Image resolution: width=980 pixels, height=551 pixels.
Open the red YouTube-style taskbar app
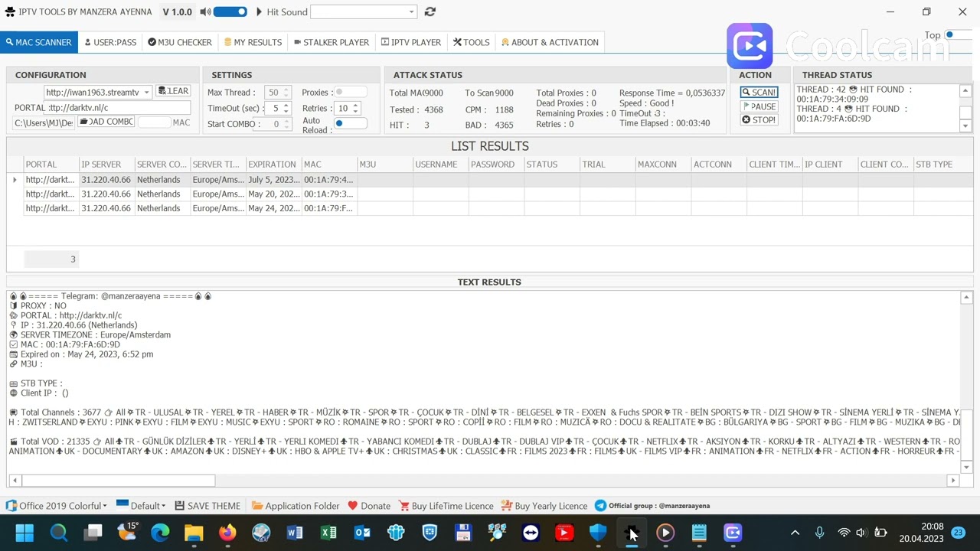click(x=564, y=533)
